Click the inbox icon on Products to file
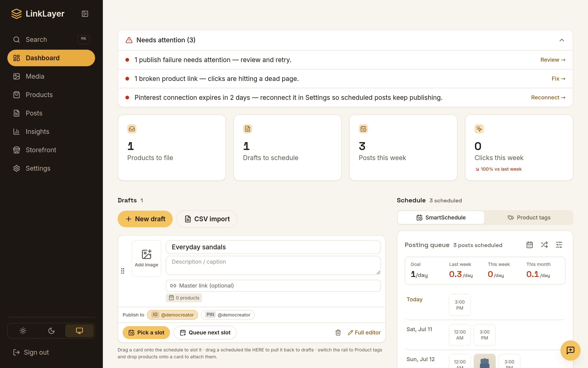This screenshot has width=588, height=368. pos(132,129)
